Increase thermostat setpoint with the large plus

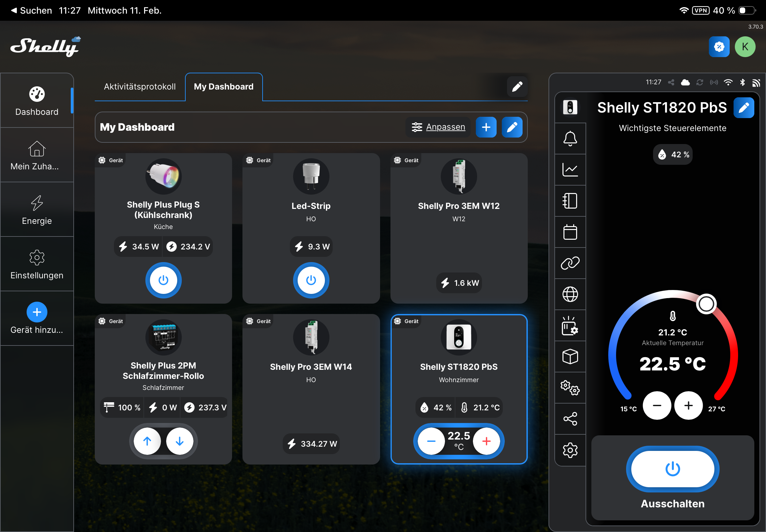688,405
